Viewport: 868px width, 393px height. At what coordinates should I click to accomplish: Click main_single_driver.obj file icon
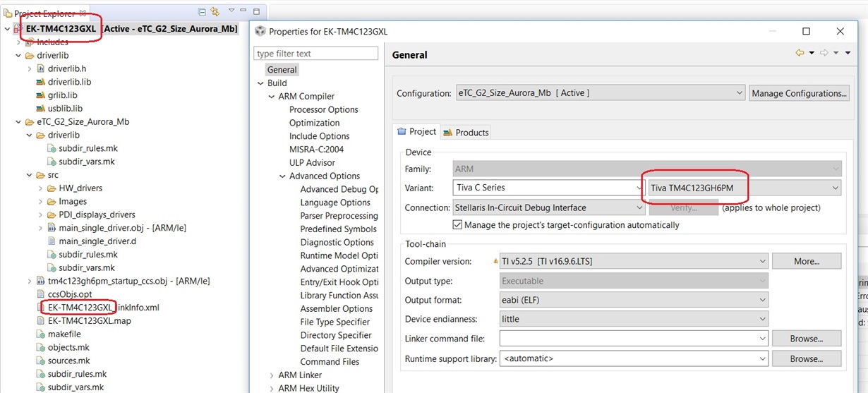point(52,228)
